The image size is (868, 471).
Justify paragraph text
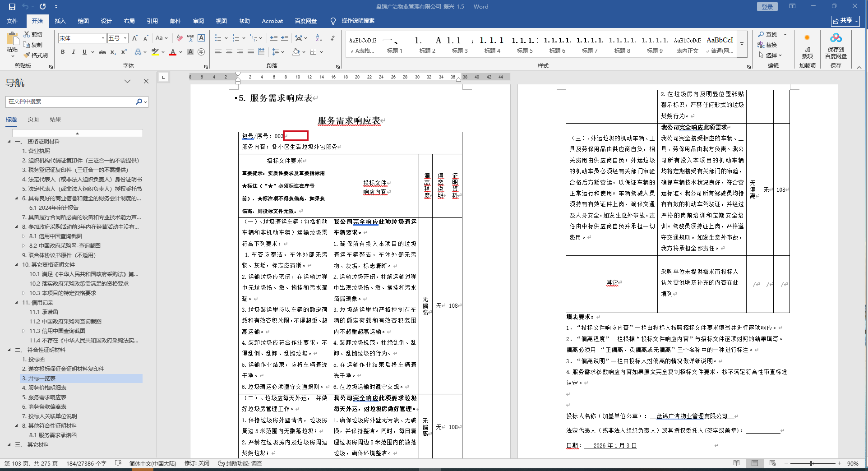click(251, 52)
